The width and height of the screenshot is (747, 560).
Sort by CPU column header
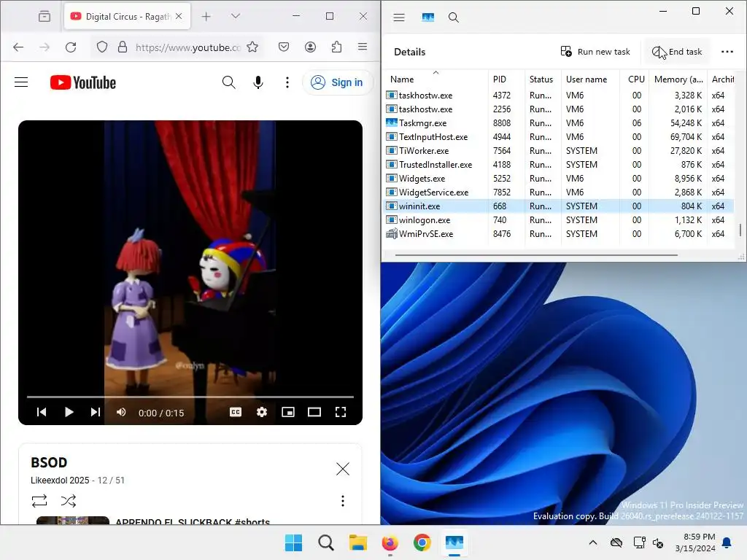[x=634, y=79]
